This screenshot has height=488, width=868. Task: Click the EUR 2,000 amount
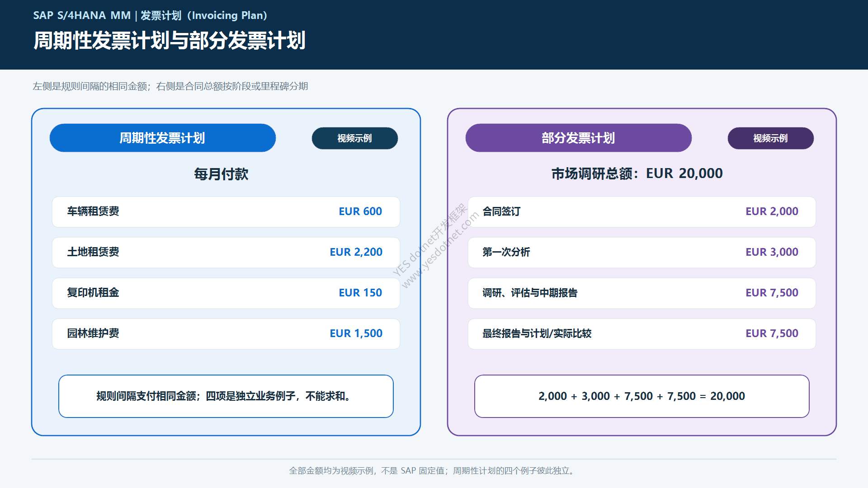click(x=772, y=211)
